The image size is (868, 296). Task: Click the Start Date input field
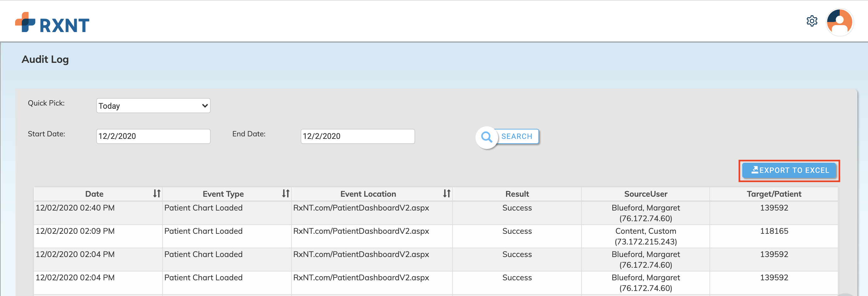(x=153, y=136)
